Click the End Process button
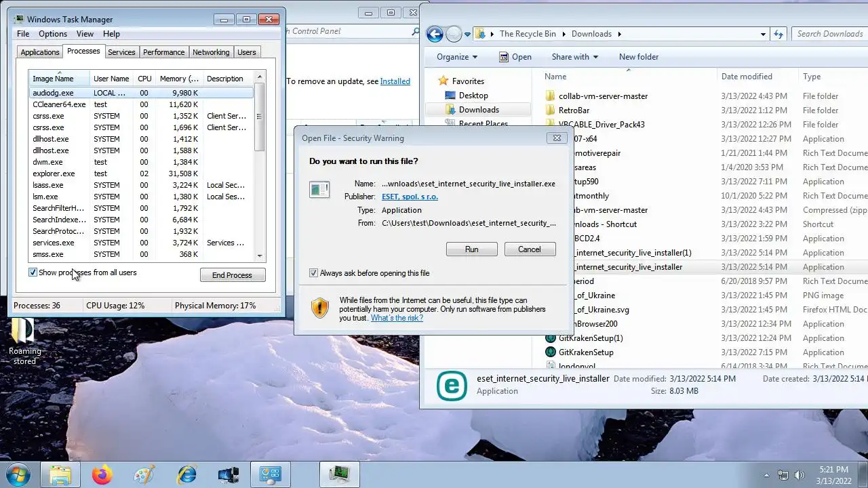This screenshot has width=868, height=488. [x=233, y=275]
